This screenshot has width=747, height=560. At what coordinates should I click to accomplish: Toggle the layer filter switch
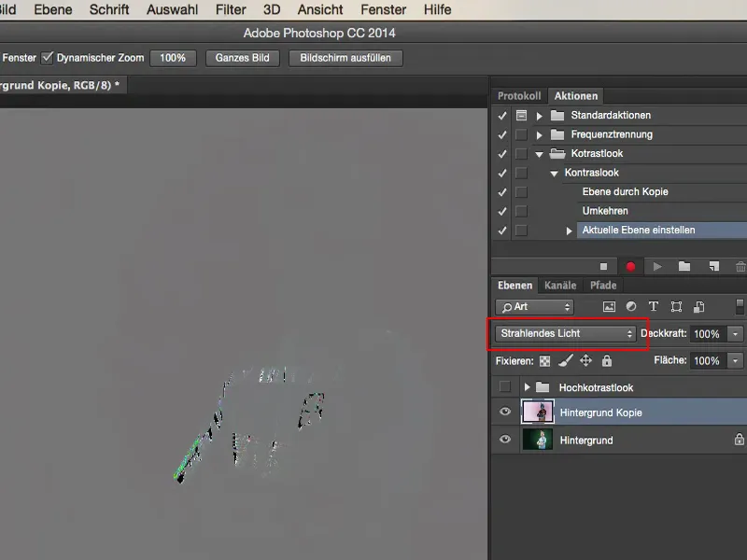click(x=740, y=307)
